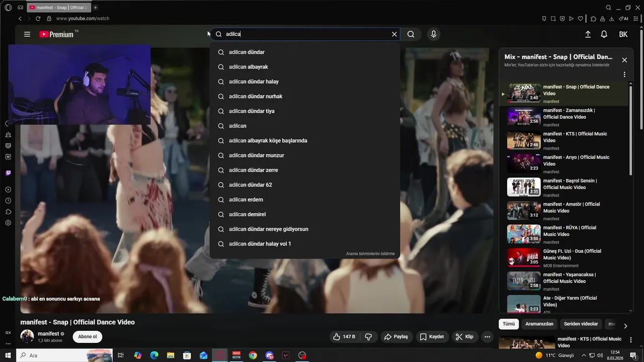Pick suggestion "adilcan dündar zerre"

pos(305,170)
